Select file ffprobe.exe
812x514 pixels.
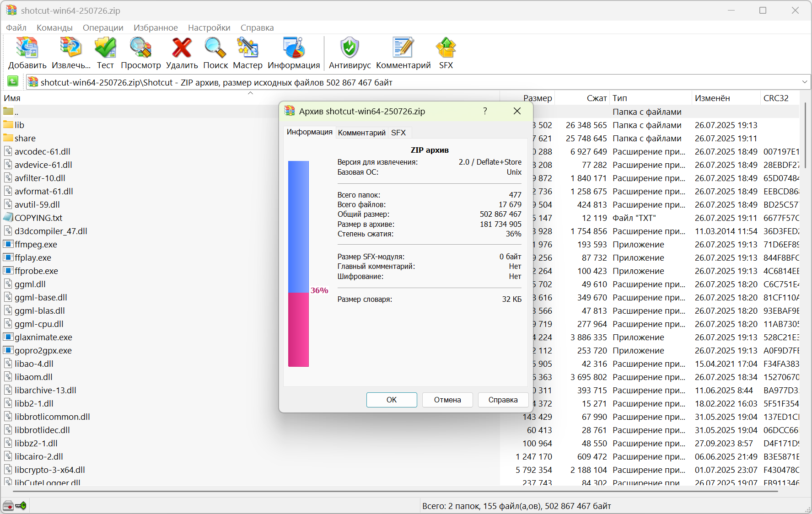[x=36, y=271]
